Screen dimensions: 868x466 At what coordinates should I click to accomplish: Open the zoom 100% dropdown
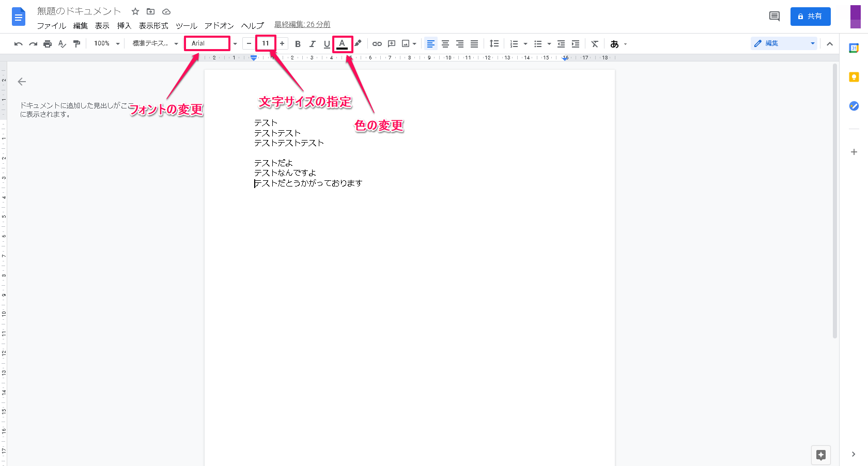[x=106, y=43]
